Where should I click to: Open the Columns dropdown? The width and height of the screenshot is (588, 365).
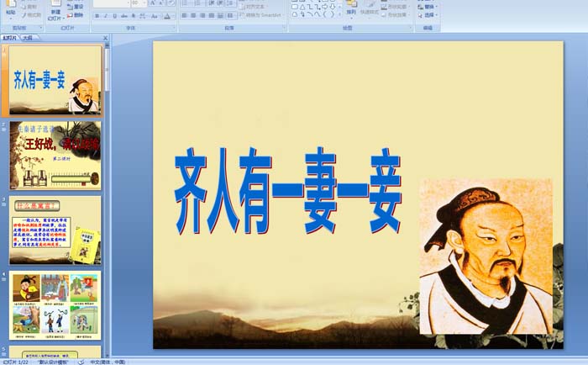pyautogui.click(x=230, y=15)
